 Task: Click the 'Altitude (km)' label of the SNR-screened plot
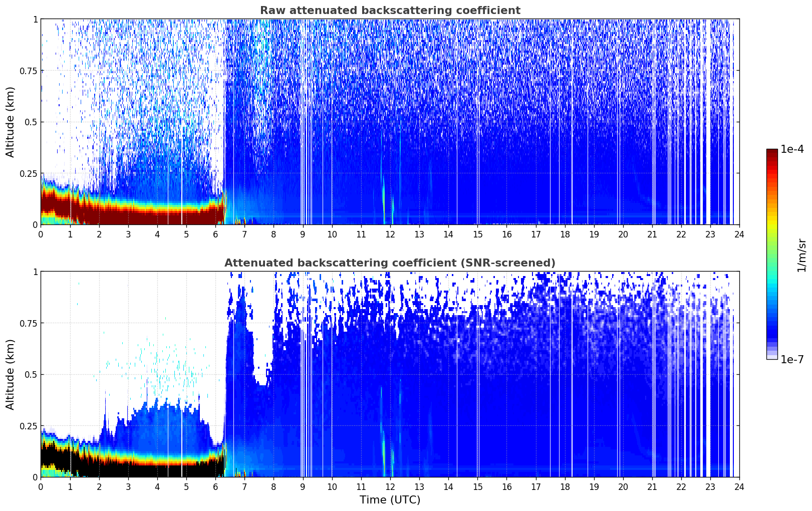click(x=11, y=374)
